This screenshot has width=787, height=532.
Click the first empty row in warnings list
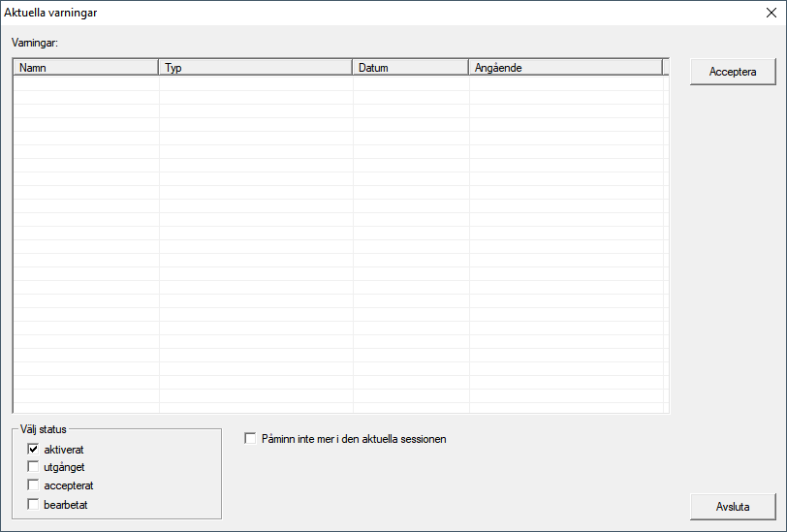click(339, 84)
